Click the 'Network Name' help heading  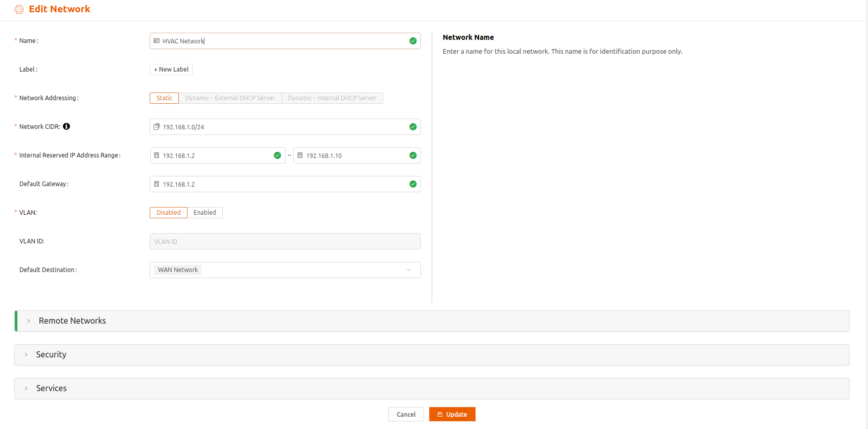click(x=468, y=37)
